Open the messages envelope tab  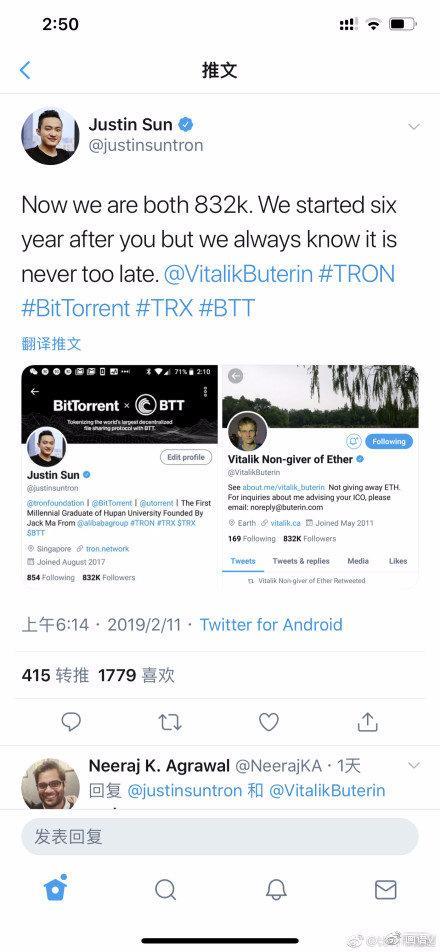pyautogui.click(x=385, y=889)
